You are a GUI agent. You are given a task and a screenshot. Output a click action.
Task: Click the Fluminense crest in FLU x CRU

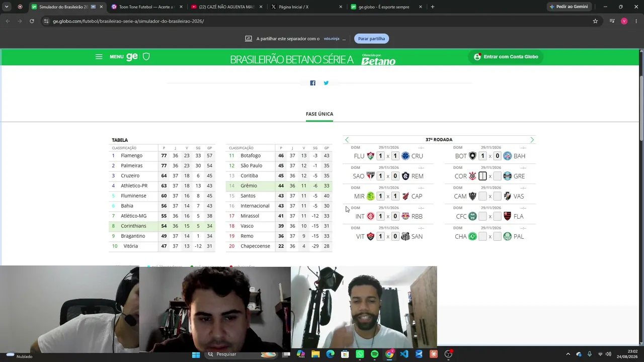pyautogui.click(x=371, y=156)
